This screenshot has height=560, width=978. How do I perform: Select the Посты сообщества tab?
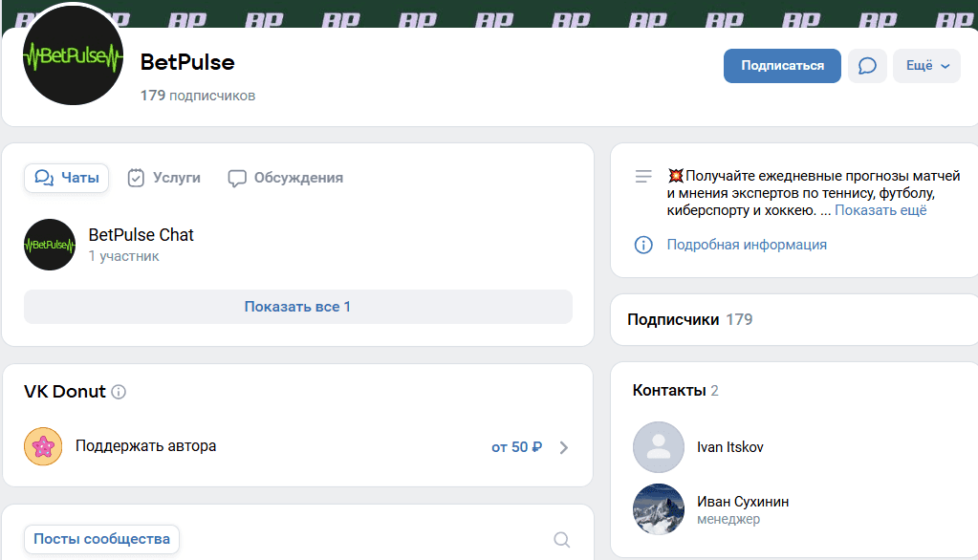(101, 539)
